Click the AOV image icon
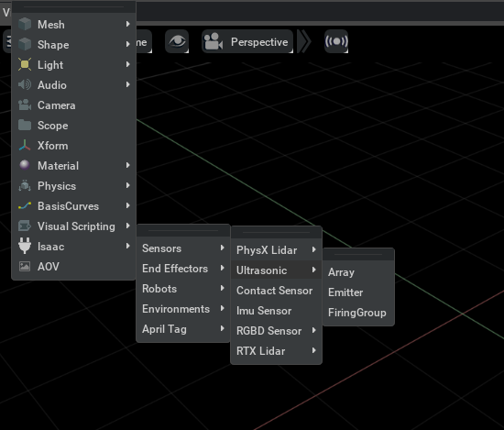 point(25,266)
